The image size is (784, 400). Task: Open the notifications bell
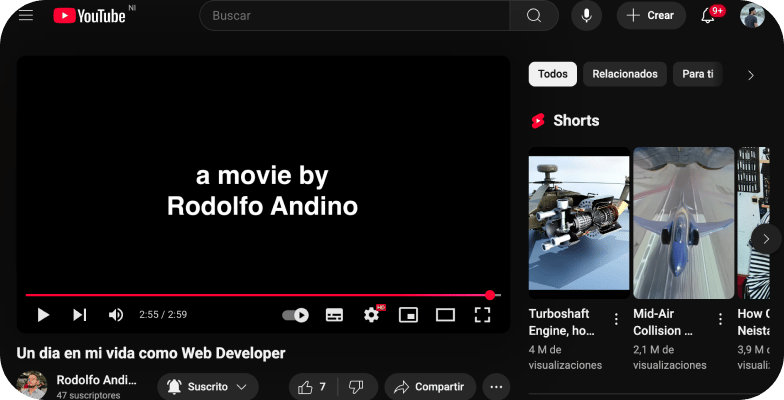[x=708, y=15]
